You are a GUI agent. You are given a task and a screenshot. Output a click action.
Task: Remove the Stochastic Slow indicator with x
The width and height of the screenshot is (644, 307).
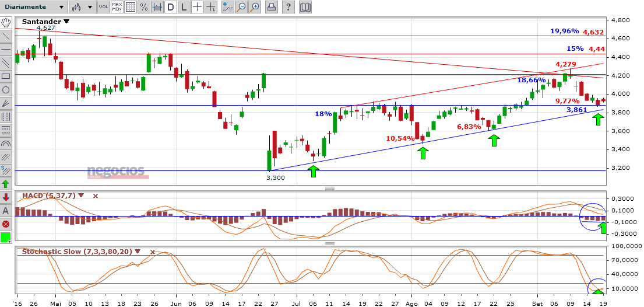(x=152, y=252)
